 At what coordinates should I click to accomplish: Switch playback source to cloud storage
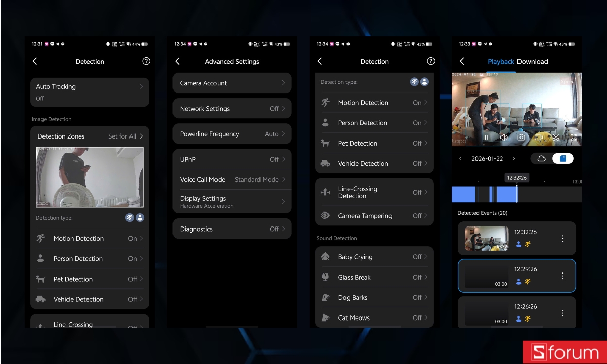coord(541,158)
